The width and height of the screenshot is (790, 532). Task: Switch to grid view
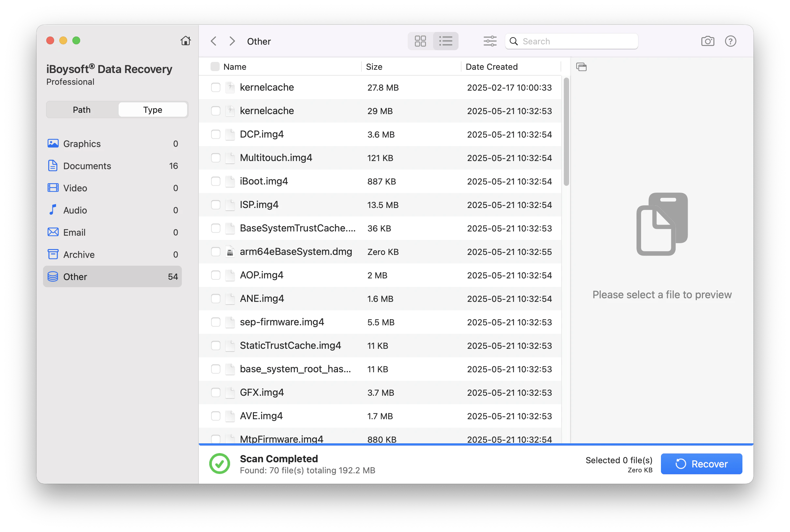(420, 41)
